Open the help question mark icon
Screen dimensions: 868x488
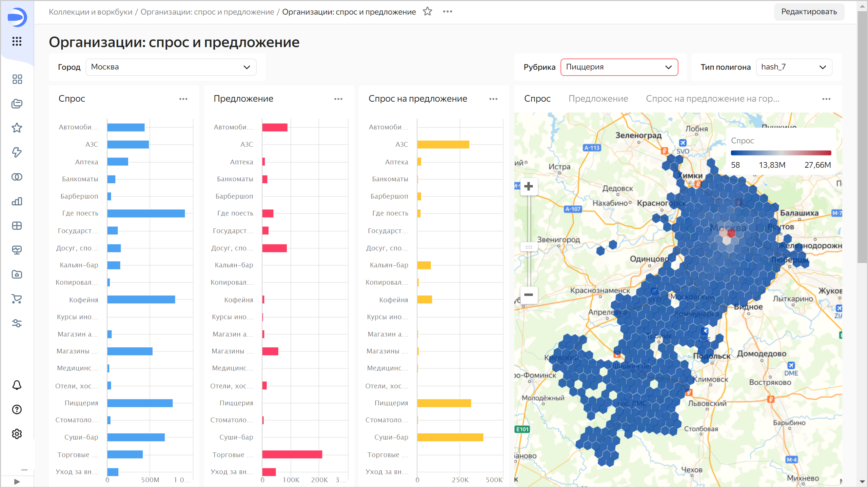17,409
